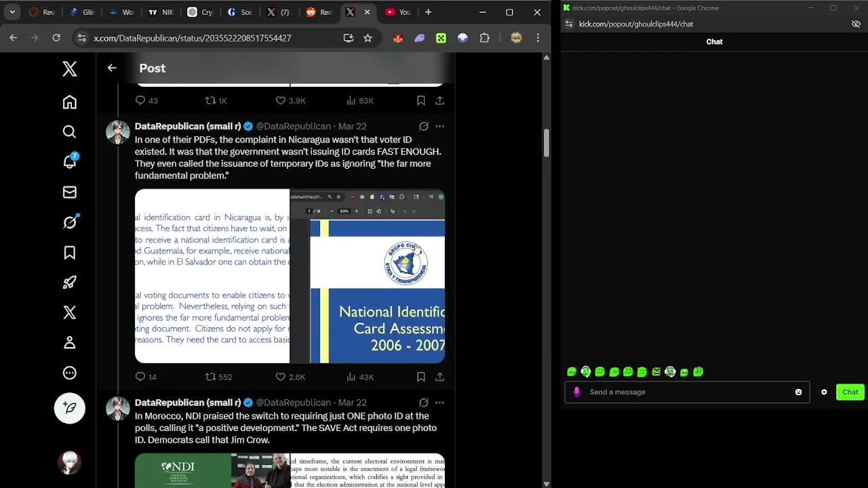Share the Nicaragua post with 43K views
Screen dimensions: 868x488
click(x=439, y=377)
